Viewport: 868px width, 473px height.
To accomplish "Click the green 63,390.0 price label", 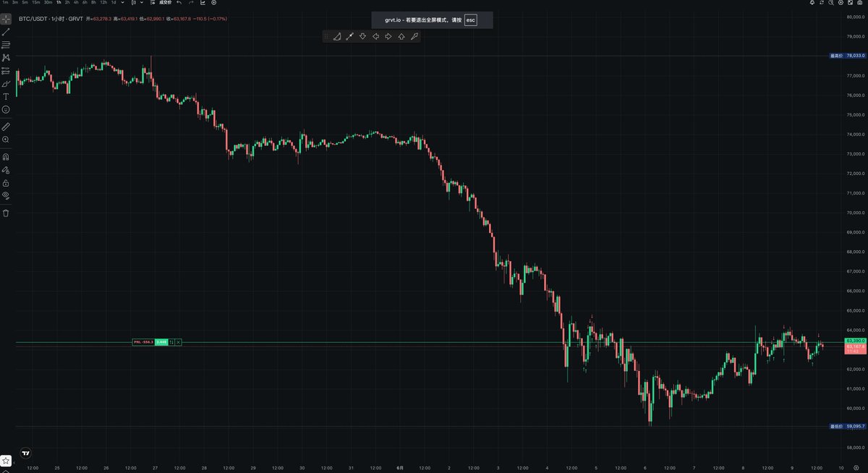I will point(855,341).
